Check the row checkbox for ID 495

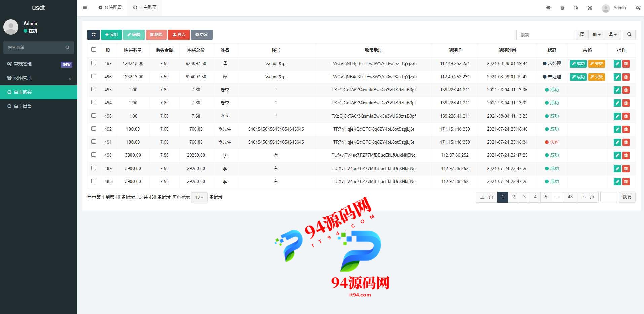(94, 89)
